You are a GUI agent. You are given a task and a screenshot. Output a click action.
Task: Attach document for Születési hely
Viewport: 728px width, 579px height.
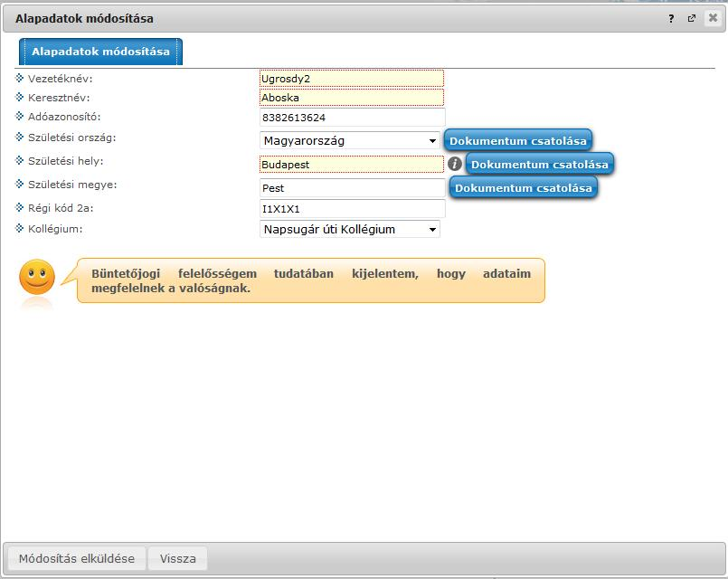tap(540, 165)
